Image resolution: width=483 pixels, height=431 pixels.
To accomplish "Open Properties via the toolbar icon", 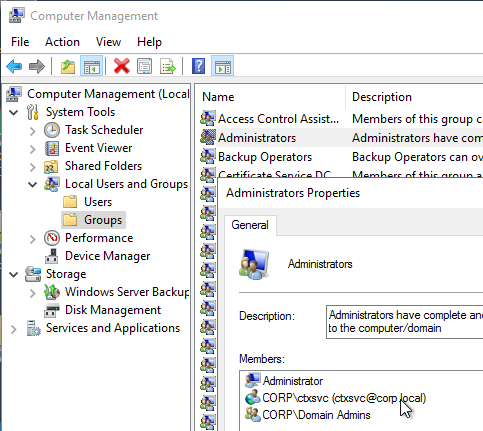I will (x=144, y=66).
